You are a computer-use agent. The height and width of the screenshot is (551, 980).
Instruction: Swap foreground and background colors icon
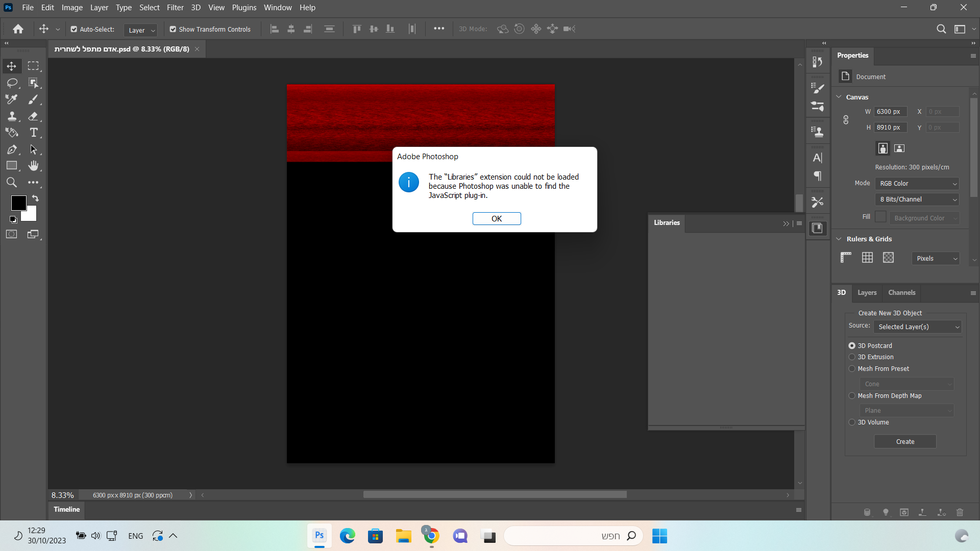pyautogui.click(x=35, y=198)
